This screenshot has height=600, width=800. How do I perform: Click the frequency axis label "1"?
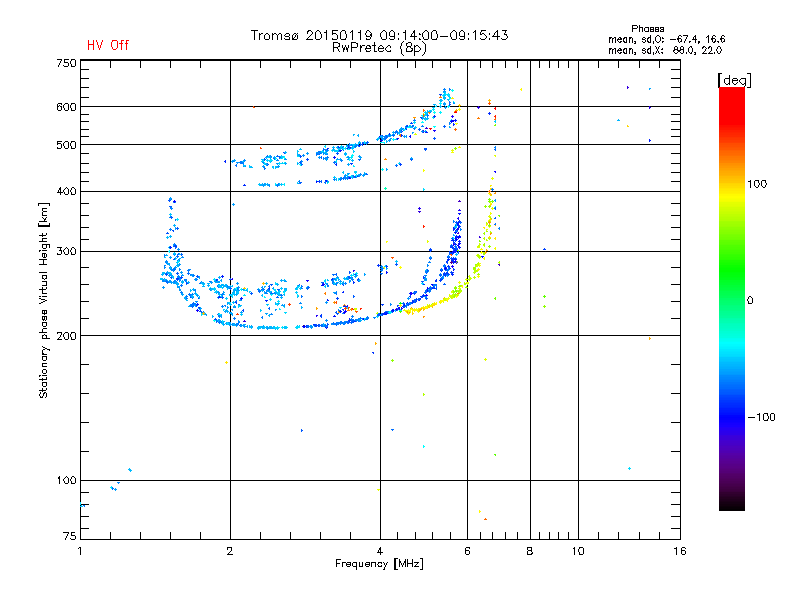pyautogui.click(x=80, y=551)
